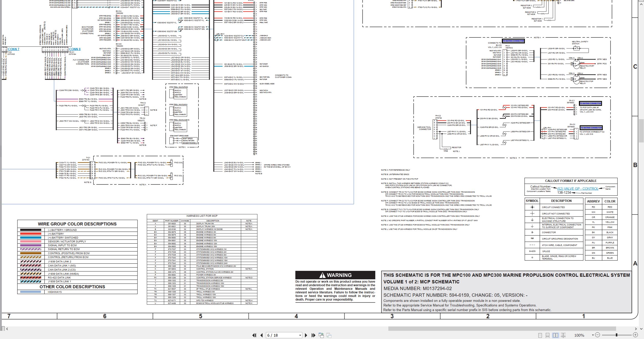
Task: Click the scroll-right arrow
Action: click(x=636, y=329)
